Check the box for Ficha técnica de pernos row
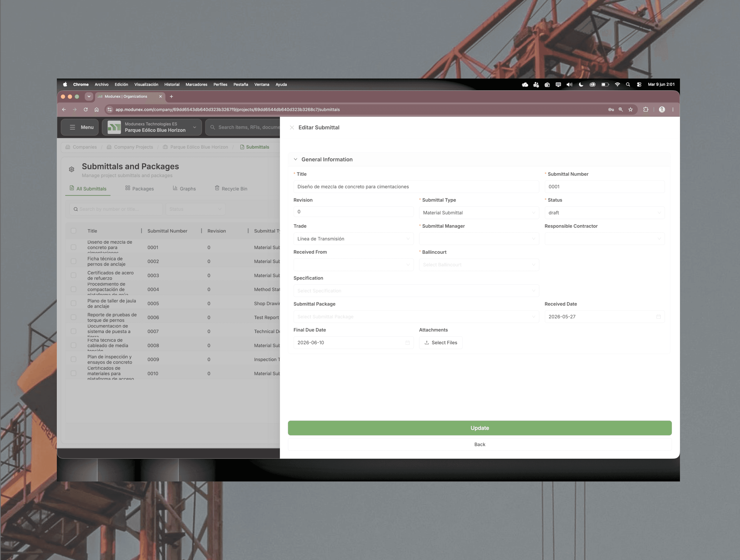 coord(74,261)
